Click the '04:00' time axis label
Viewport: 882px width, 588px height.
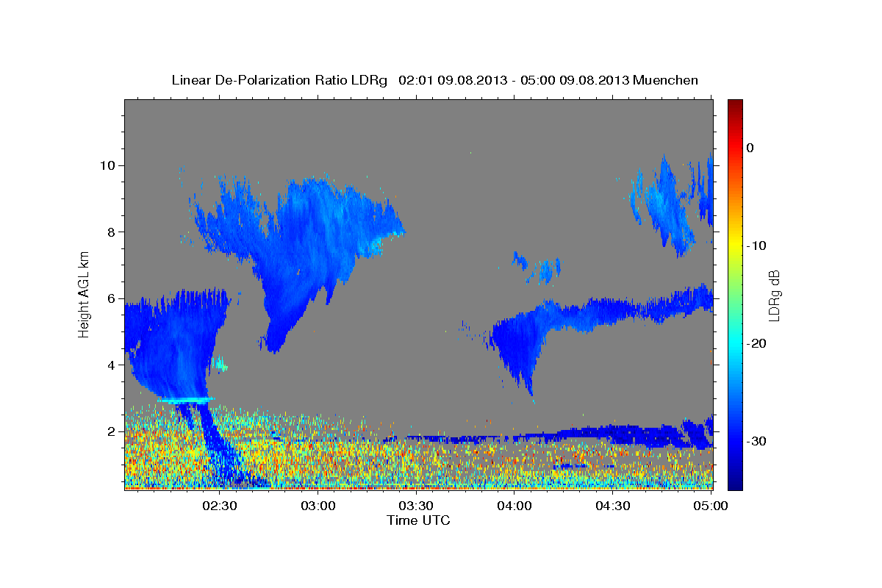(x=514, y=506)
